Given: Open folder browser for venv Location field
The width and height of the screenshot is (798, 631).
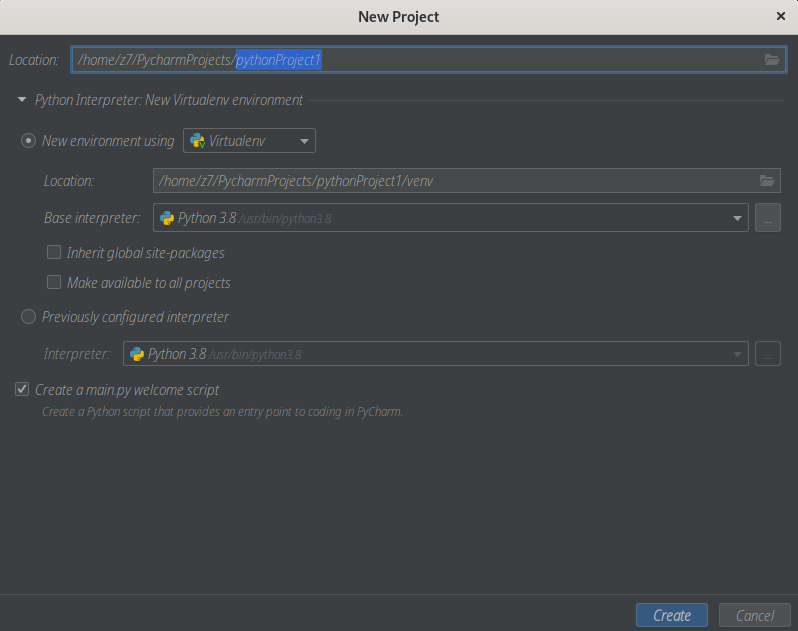Looking at the screenshot, I should pyautogui.click(x=766, y=181).
